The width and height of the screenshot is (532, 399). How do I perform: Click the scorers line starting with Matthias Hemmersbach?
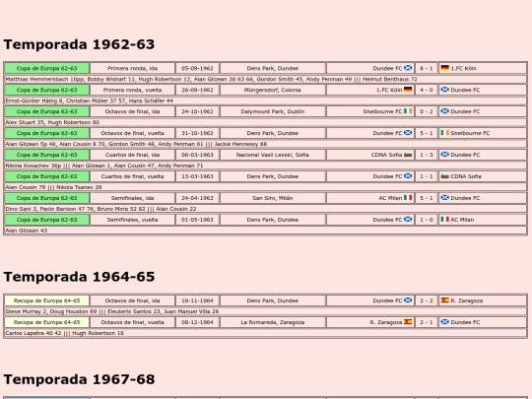coord(265,79)
